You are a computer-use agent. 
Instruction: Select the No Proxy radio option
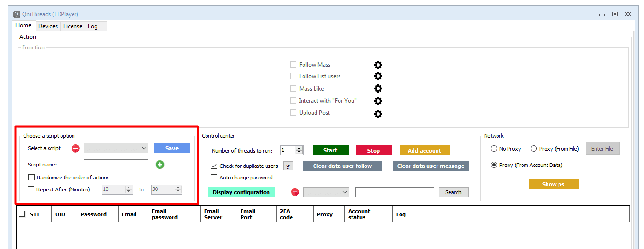pyautogui.click(x=494, y=149)
